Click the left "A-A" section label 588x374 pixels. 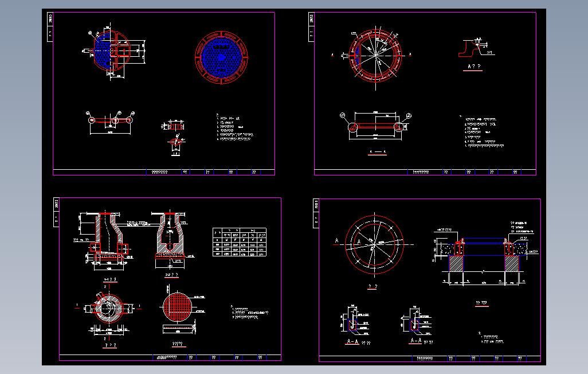tap(352, 342)
